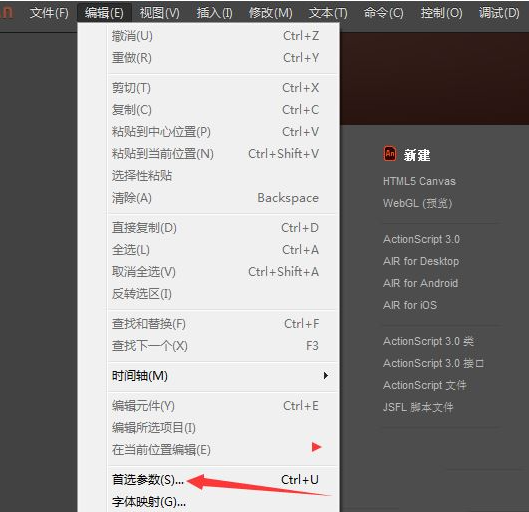The height and width of the screenshot is (512, 529).
Task: Click the 时间轴 submenu arrow
Action: [x=326, y=375]
